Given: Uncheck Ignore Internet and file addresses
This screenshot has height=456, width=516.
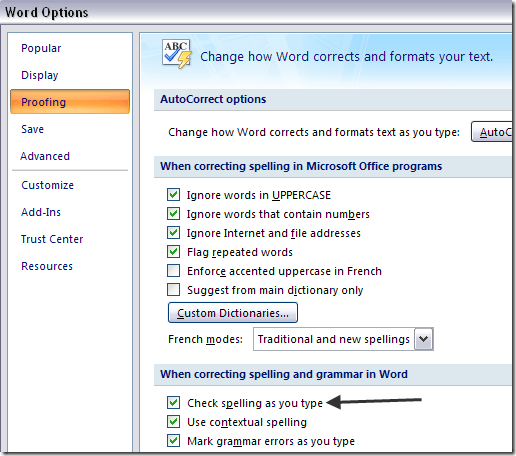Looking at the screenshot, I should (173, 233).
